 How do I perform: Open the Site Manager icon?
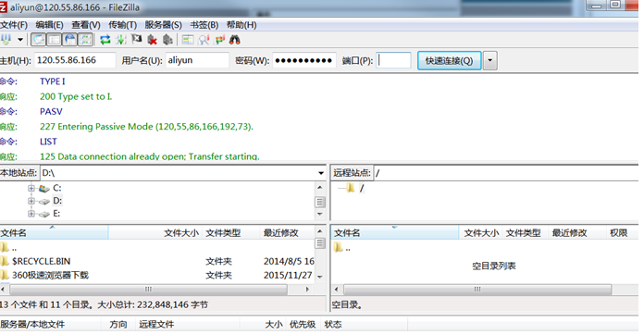(6, 40)
